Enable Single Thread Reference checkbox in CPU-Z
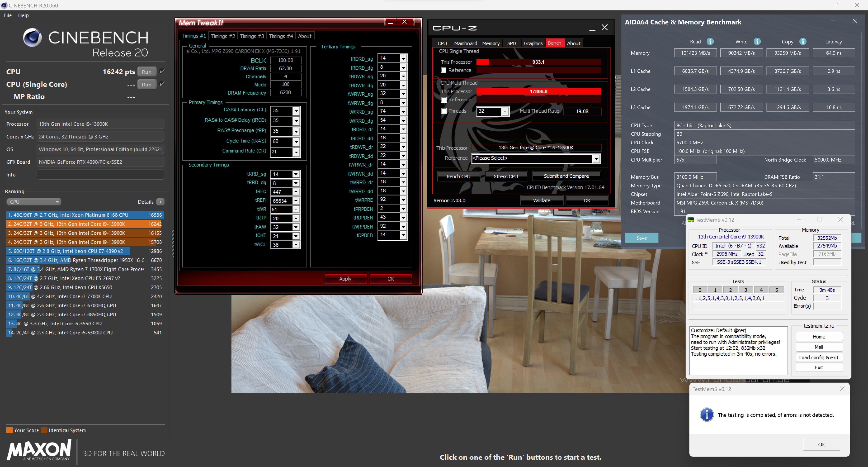The height and width of the screenshot is (467, 868). click(x=443, y=70)
